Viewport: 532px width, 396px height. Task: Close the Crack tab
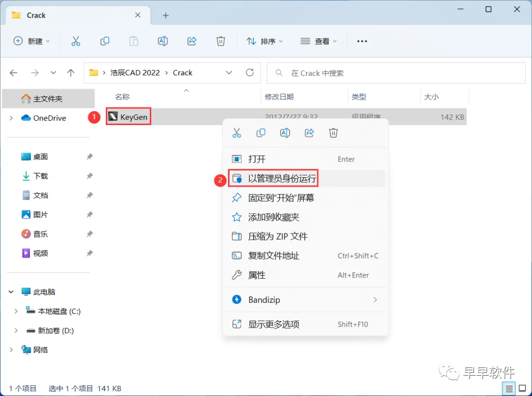[x=138, y=15]
